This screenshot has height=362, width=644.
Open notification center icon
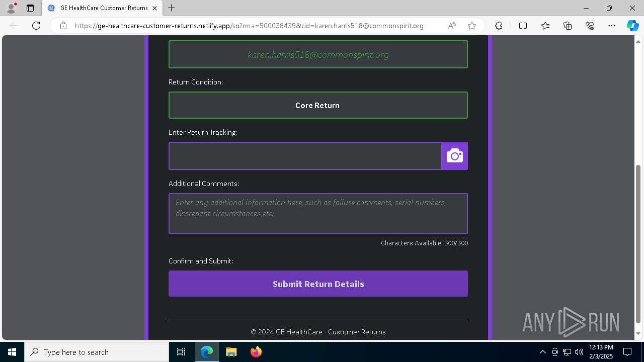pos(627,352)
